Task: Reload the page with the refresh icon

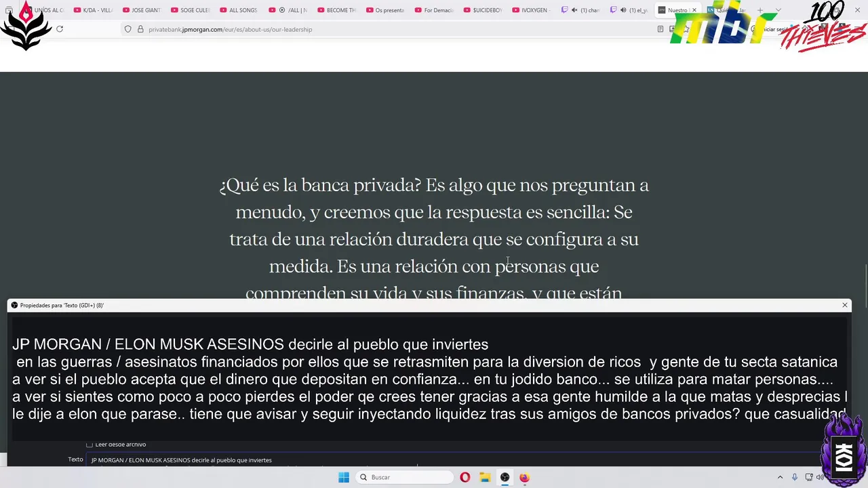Action: [x=60, y=29]
